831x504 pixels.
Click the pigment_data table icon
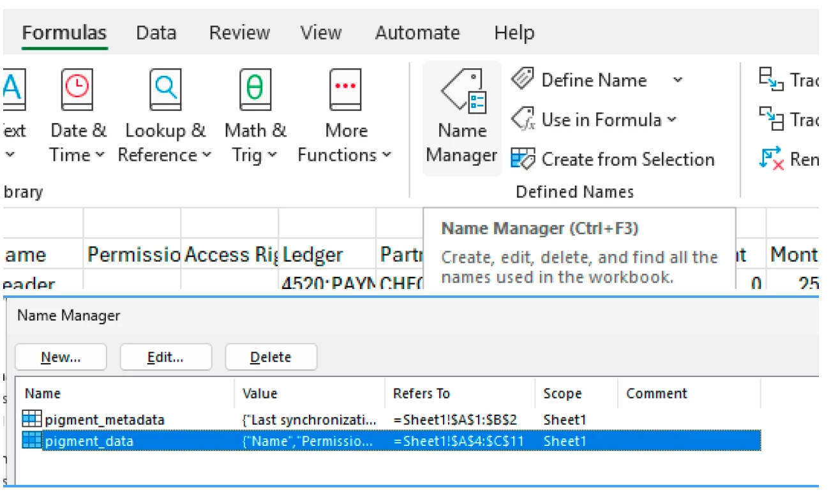[31, 440]
